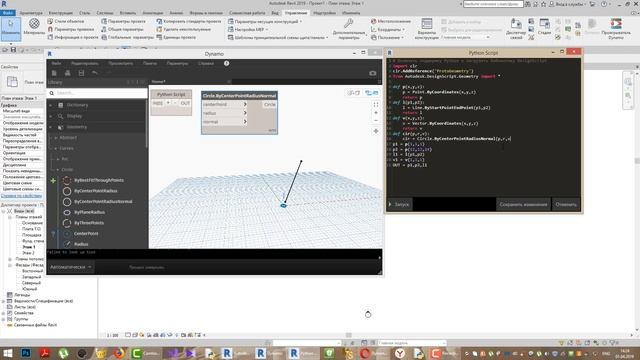
Task: Open Phases (Стадии) icon in ribbon
Action: click(544, 24)
